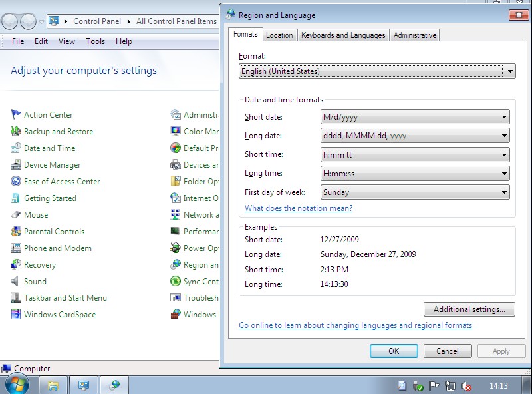Open the address bar history arrow
532x394 pixels.
pyautogui.click(x=41, y=21)
